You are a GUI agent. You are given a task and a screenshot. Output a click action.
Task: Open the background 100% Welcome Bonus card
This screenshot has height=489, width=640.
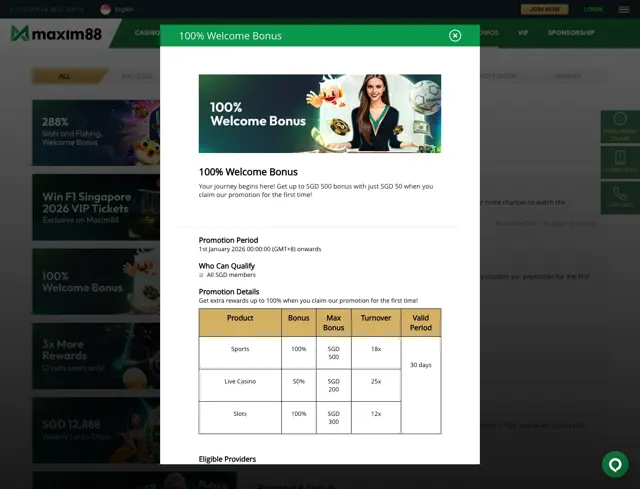96,282
